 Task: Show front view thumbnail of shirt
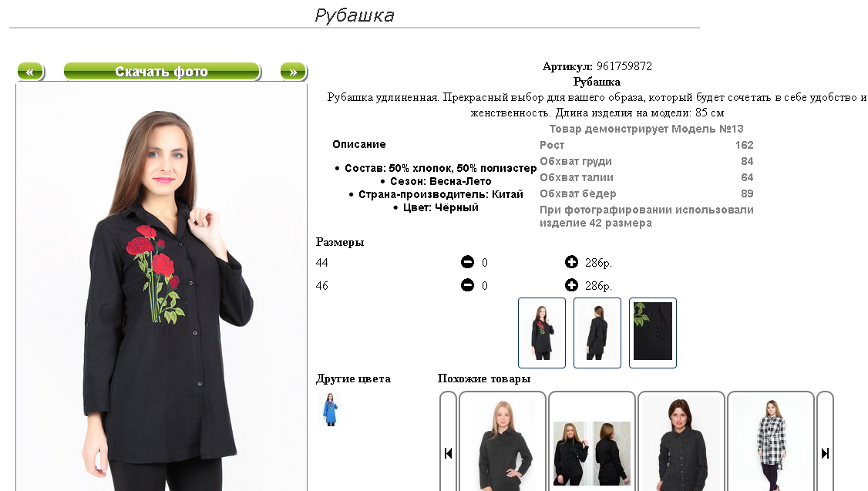pyautogui.click(x=542, y=333)
